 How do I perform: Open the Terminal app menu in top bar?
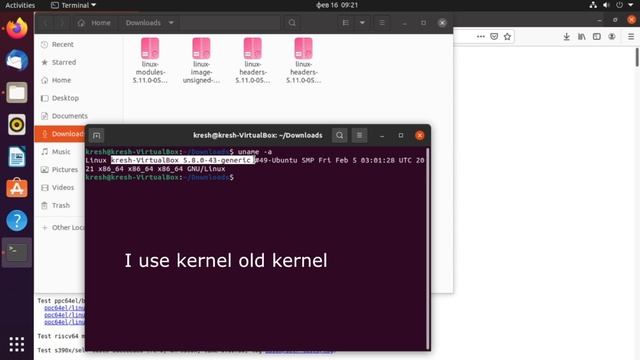[73, 5]
